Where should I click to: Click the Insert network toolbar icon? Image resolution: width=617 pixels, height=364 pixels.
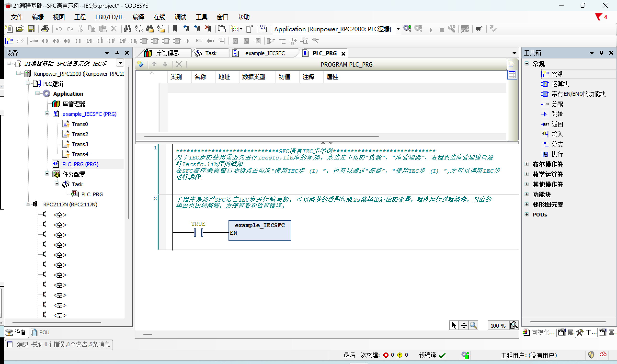coord(9,41)
